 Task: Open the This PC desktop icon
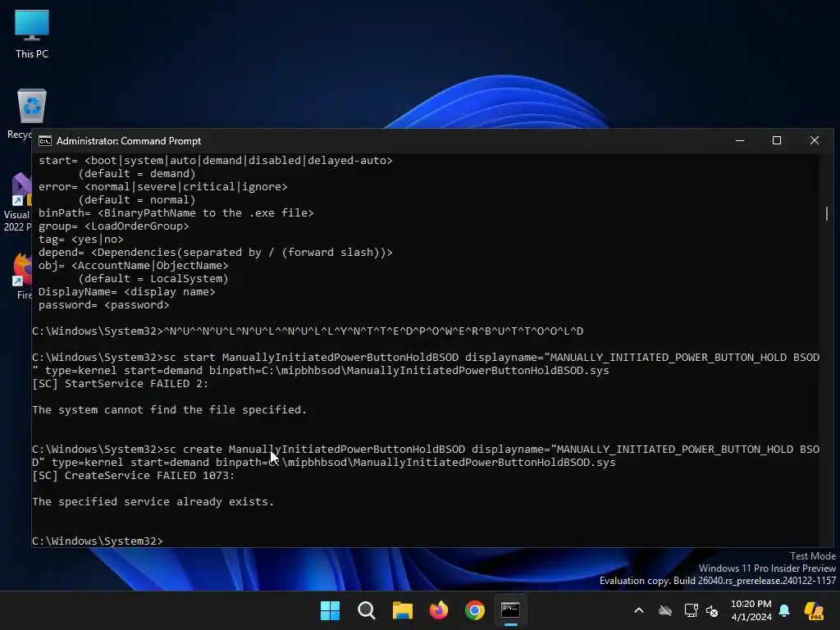[x=32, y=34]
